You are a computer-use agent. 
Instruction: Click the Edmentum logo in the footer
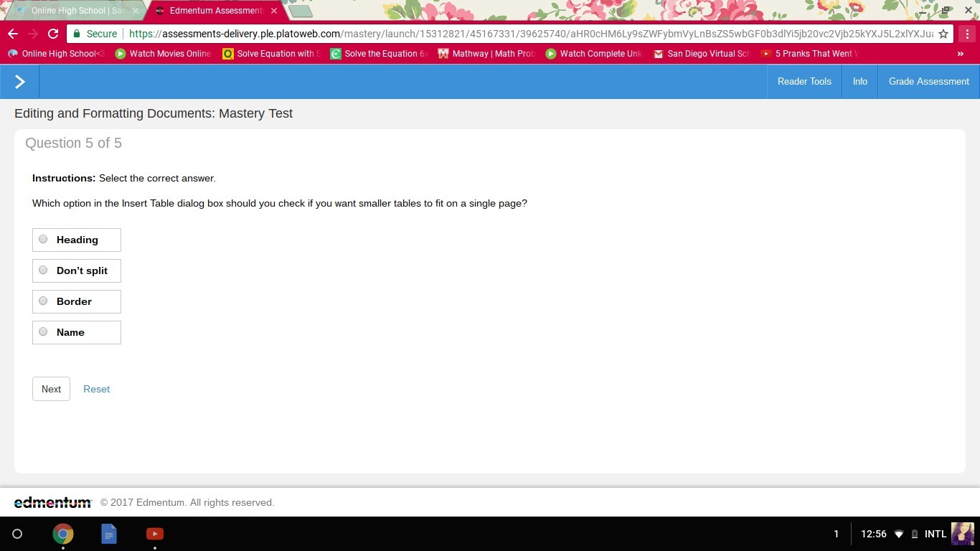click(53, 502)
